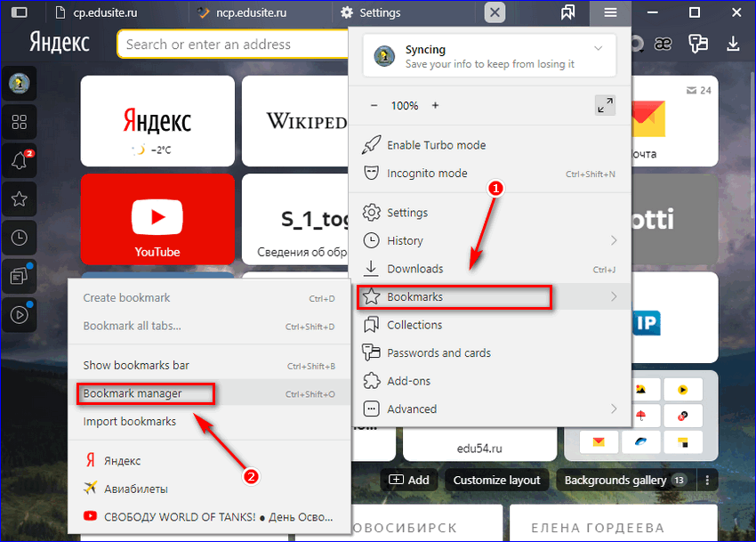Open the favorites star in sidebar

19,199
